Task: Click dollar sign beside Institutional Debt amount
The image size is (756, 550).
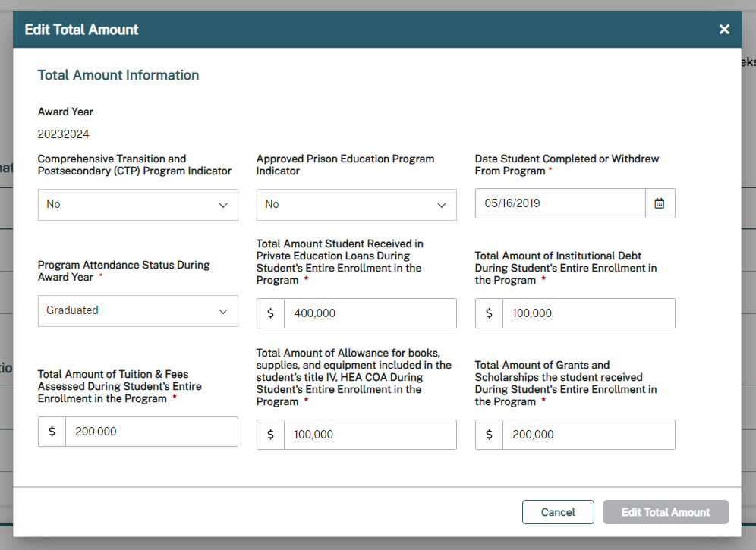Action: [490, 313]
